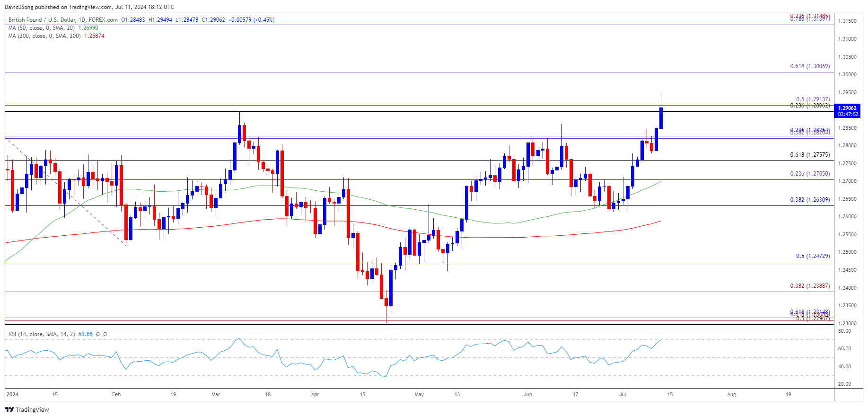Click the 17 label on date axis
This screenshot has height=418, width=868.
(x=575, y=394)
